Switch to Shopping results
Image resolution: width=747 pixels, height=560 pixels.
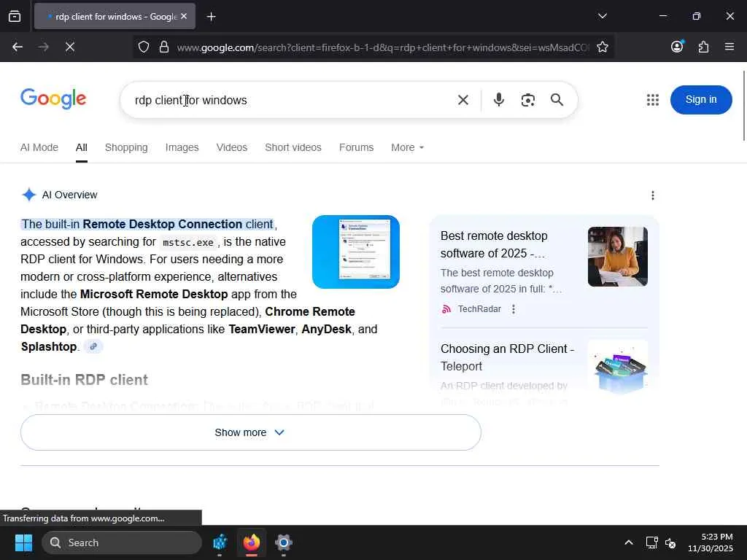pos(126,147)
